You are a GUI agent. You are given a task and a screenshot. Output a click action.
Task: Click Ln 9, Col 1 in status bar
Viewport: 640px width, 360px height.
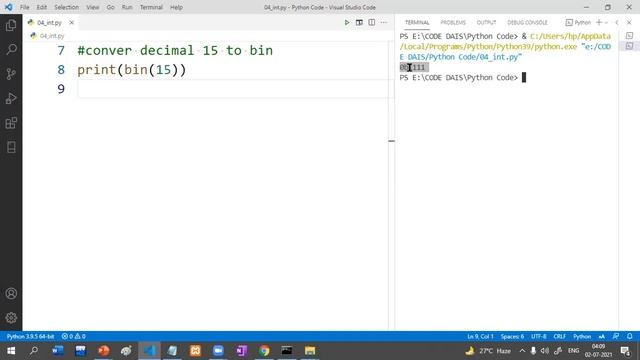point(480,336)
